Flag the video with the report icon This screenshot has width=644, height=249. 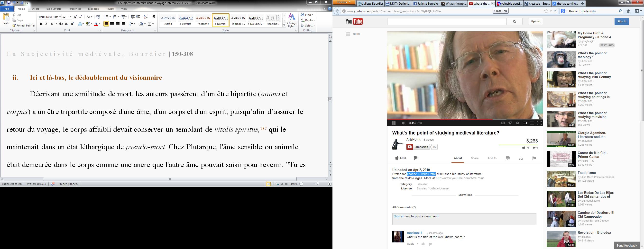click(x=534, y=158)
